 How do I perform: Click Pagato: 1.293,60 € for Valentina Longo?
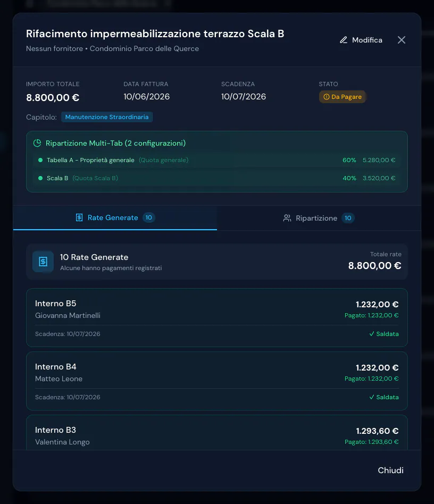[x=371, y=442]
